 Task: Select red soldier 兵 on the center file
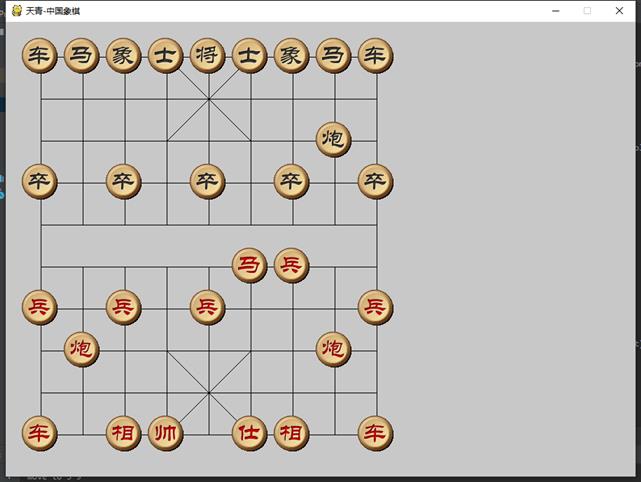(x=208, y=307)
